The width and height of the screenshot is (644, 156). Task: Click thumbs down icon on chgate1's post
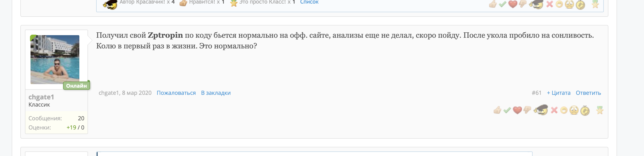[x=527, y=110]
